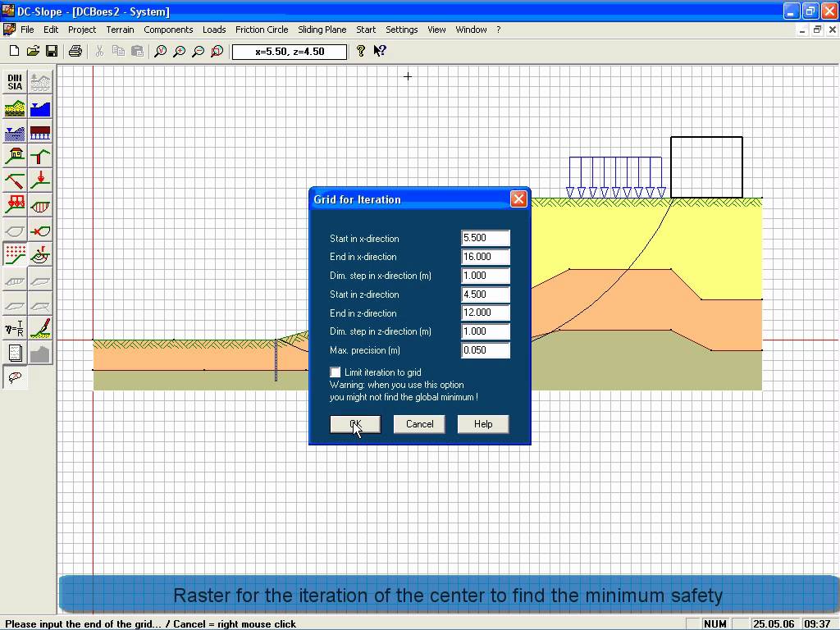Click the Start in x-direction field
The height and width of the screenshot is (630, 840).
485,238
